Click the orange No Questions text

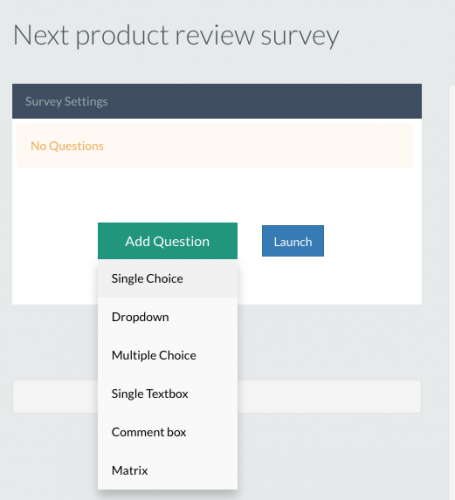pyautogui.click(x=67, y=146)
